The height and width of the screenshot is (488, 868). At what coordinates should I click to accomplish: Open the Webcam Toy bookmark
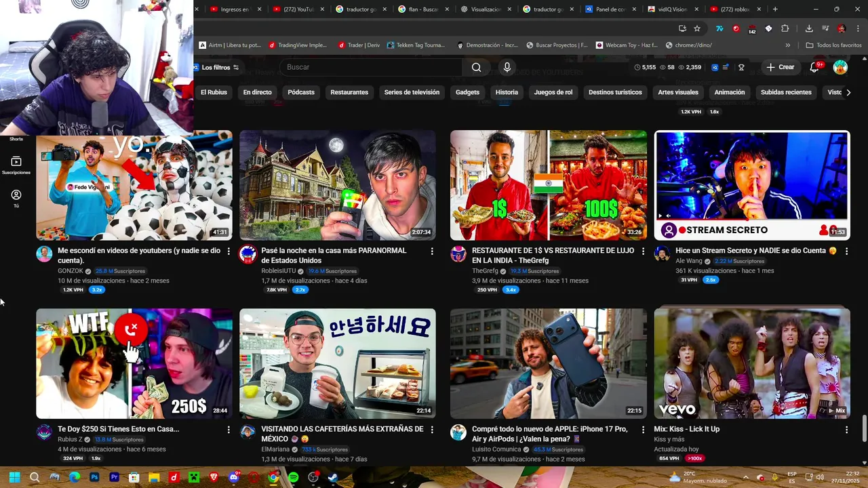pyautogui.click(x=627, y=45)
